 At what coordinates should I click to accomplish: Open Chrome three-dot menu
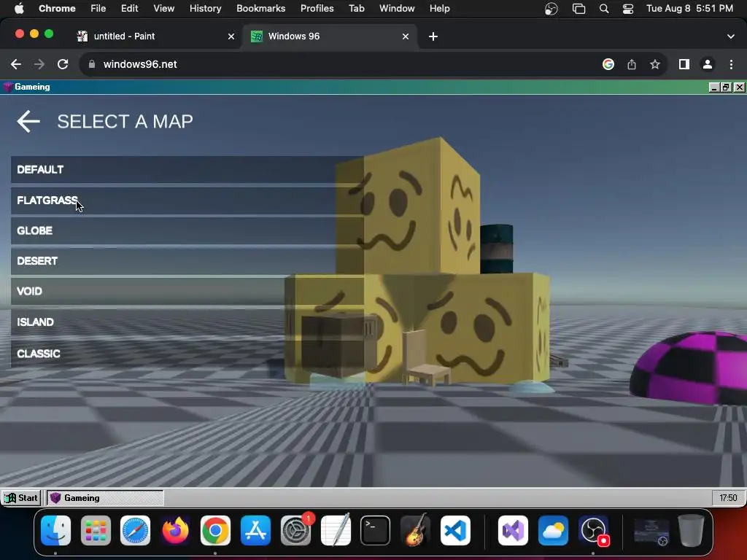[731, 64]
